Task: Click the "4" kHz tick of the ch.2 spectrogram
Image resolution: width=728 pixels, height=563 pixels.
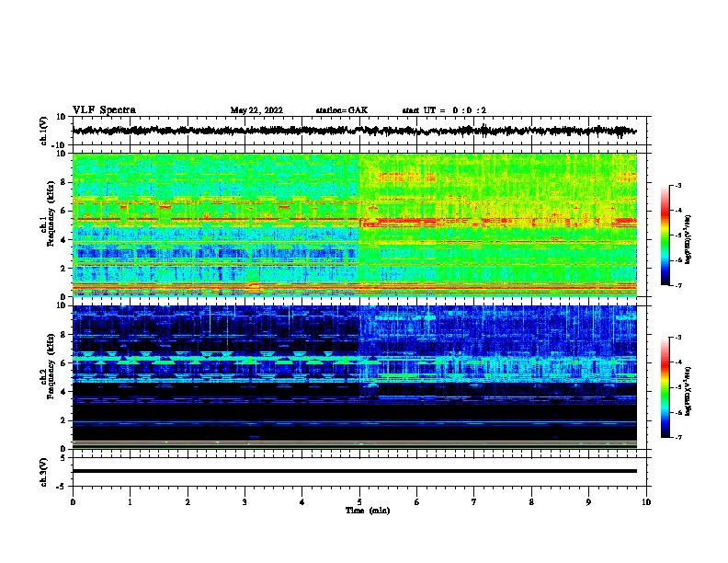Action: [x=63, y=392]
